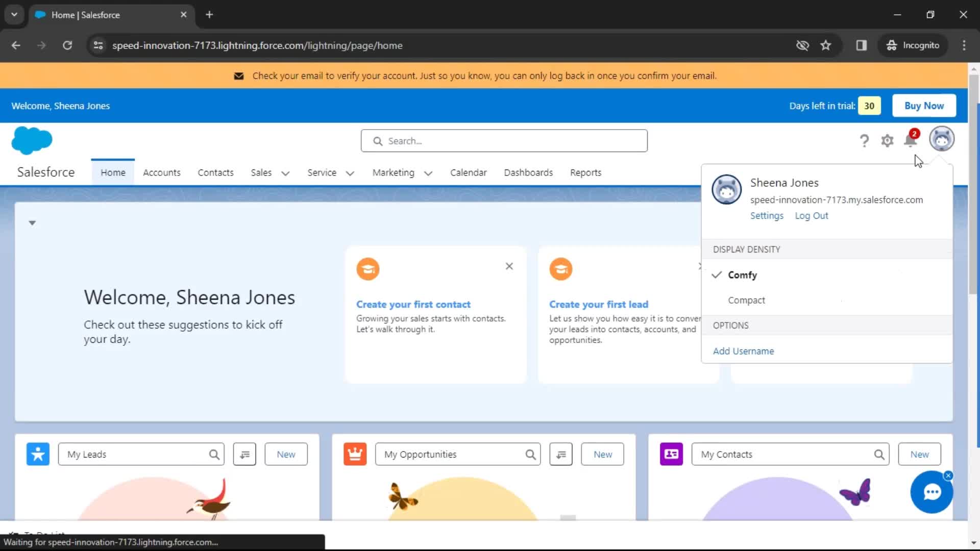
Task: Open the My Leads list selector
Action: pyautogui.click(x=141, y=454)
